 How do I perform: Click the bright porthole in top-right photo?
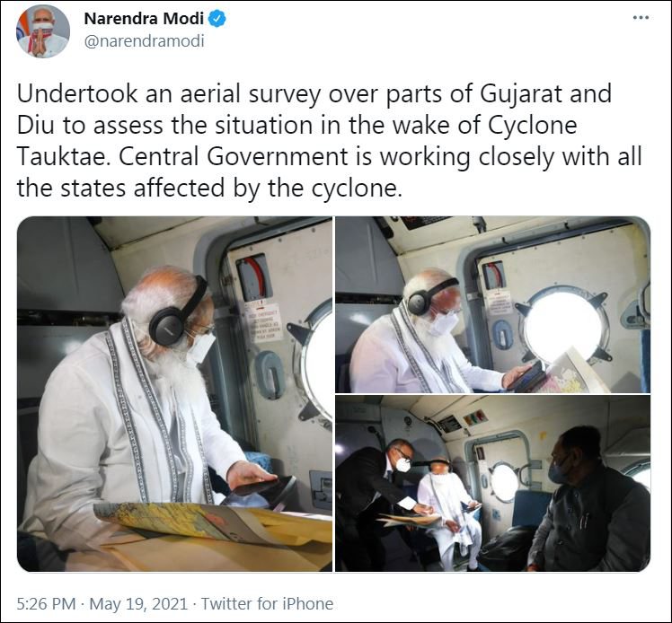(563, 326)
